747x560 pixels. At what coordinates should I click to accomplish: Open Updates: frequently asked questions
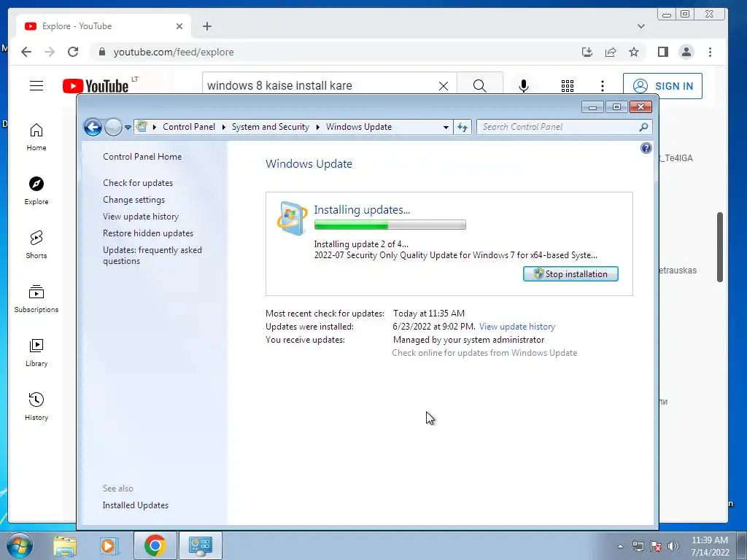(x=152, y=255)
